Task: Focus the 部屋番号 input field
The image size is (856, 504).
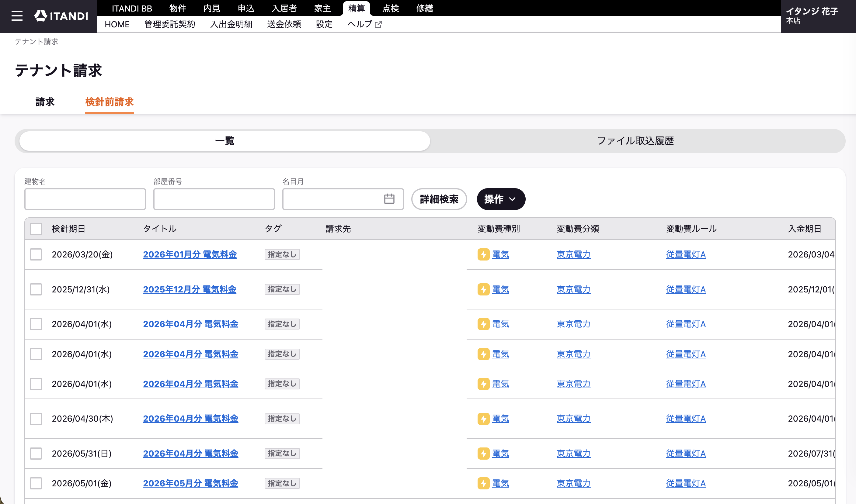Action: coord(214,199)
